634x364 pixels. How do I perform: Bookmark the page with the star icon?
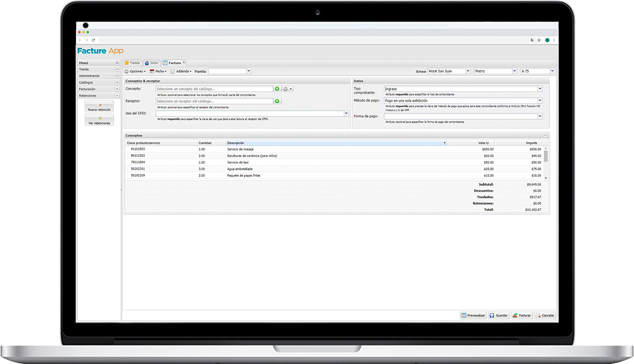tap(539, 40)
